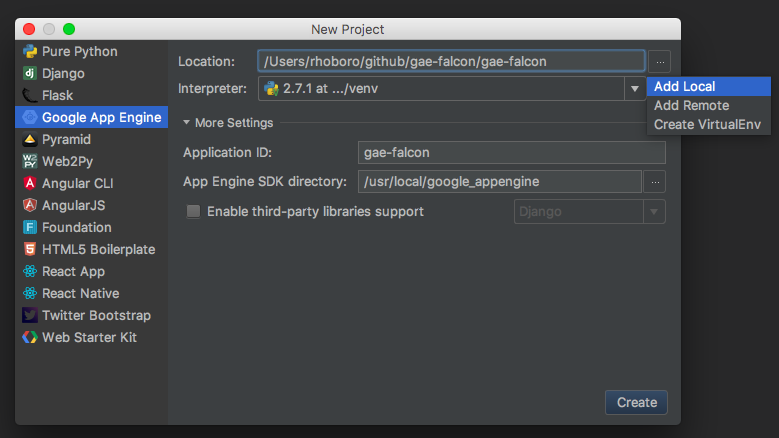Screen dimensions: 779x438
Task: Click the Flask horn icon
Action: point(30,95)
